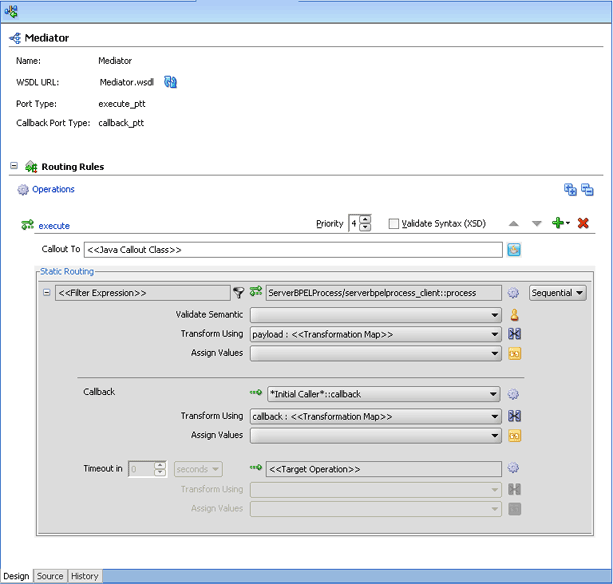Collapse the filter expression routing rule
Viewport: 613px width, 584px height.
tap(47, 292)
